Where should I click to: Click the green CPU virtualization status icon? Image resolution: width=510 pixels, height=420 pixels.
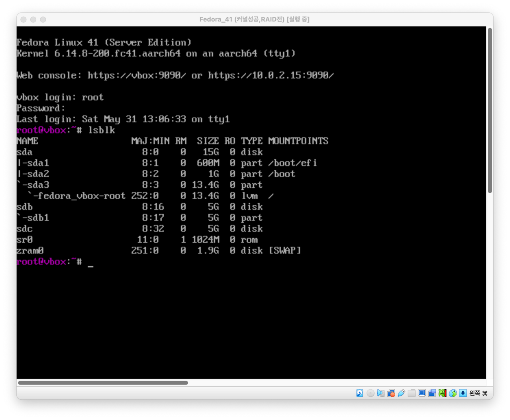[442, 393]
